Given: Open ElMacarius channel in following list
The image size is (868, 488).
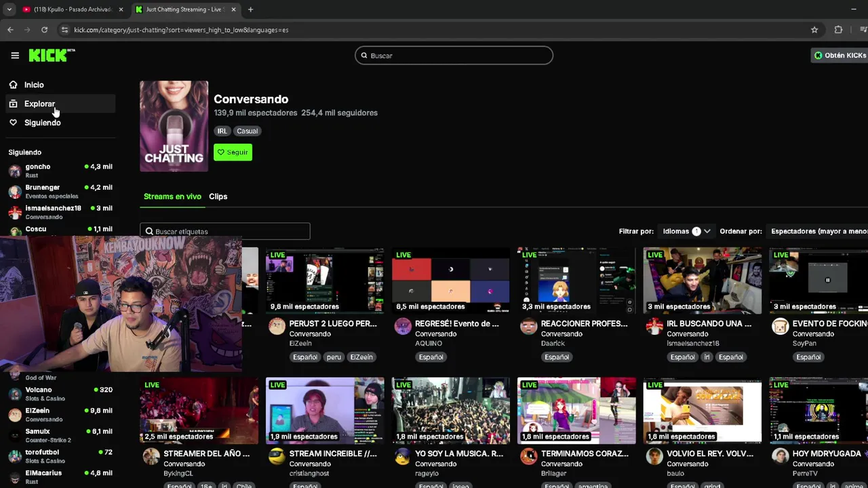Looking at the screenshot, I should (60, 476).
